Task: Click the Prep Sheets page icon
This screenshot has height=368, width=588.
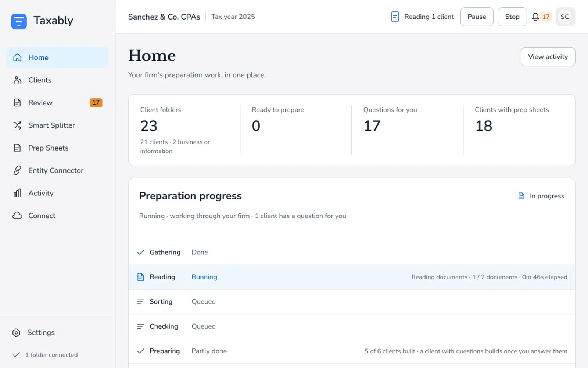Action: (x=17, y=148)
